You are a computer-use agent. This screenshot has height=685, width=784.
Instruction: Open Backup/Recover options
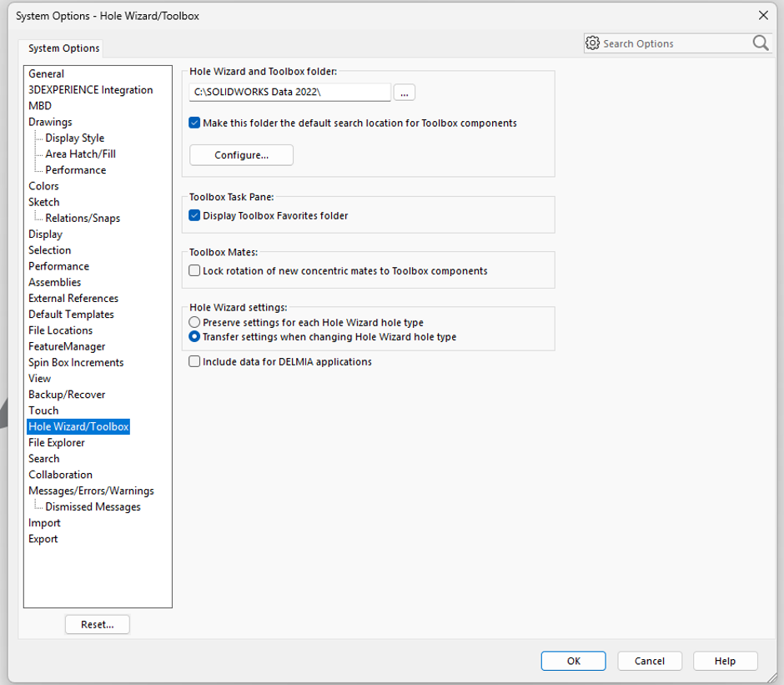click(67, 395)
